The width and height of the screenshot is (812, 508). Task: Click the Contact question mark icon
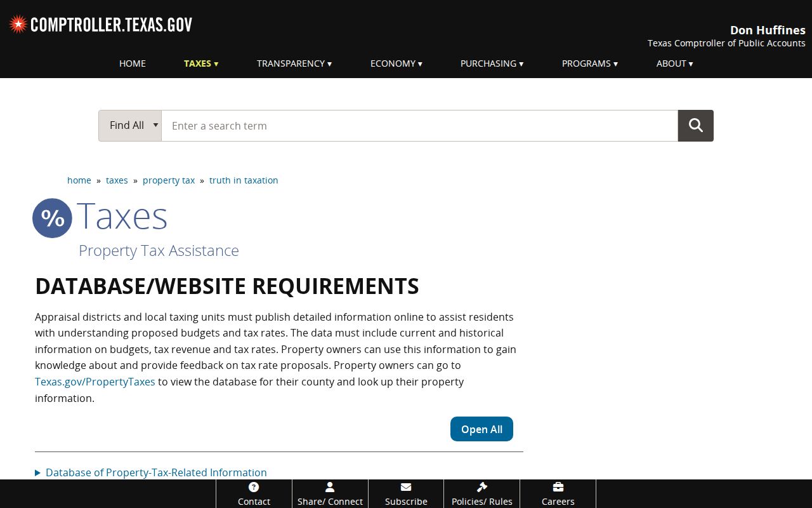(x=254, y=487)
